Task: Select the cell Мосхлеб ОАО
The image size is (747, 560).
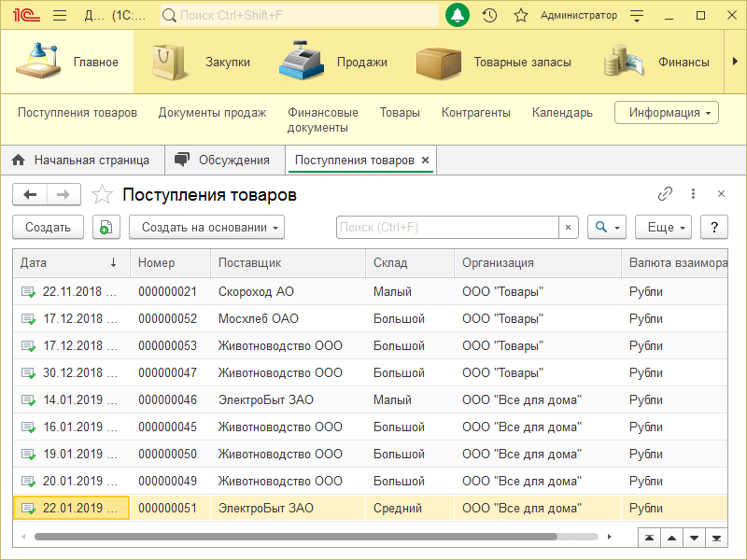Action: pos(288,318)
